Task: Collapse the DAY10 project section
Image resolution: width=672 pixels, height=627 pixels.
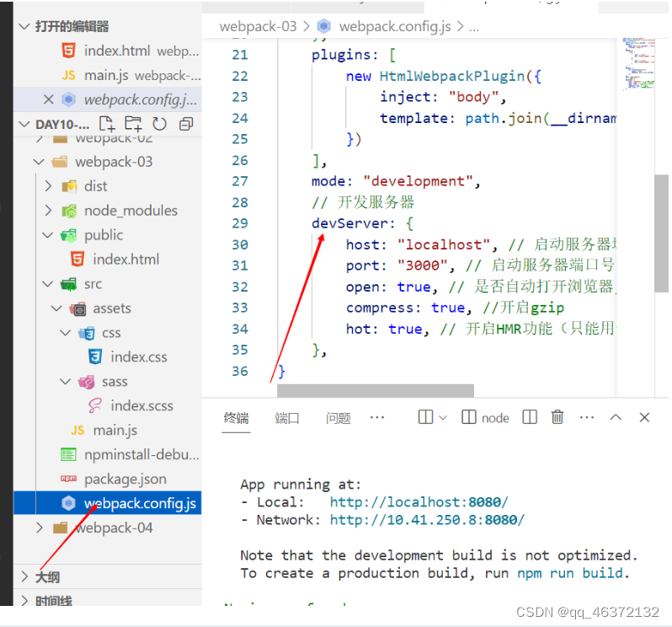Action: tap(24, 125)
